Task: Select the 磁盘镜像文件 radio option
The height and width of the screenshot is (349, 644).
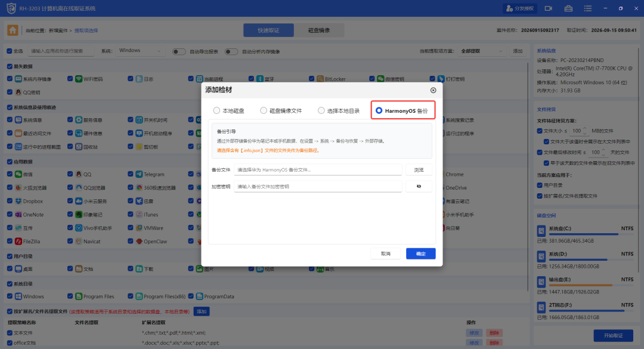Action: click(x=264, y=110)
